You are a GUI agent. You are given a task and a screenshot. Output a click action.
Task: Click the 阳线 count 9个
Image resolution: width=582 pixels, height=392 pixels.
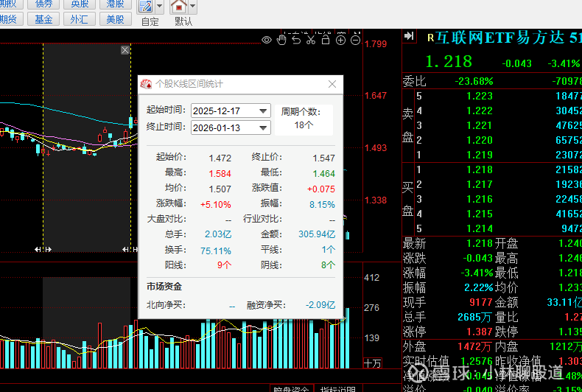pos(224,266)
